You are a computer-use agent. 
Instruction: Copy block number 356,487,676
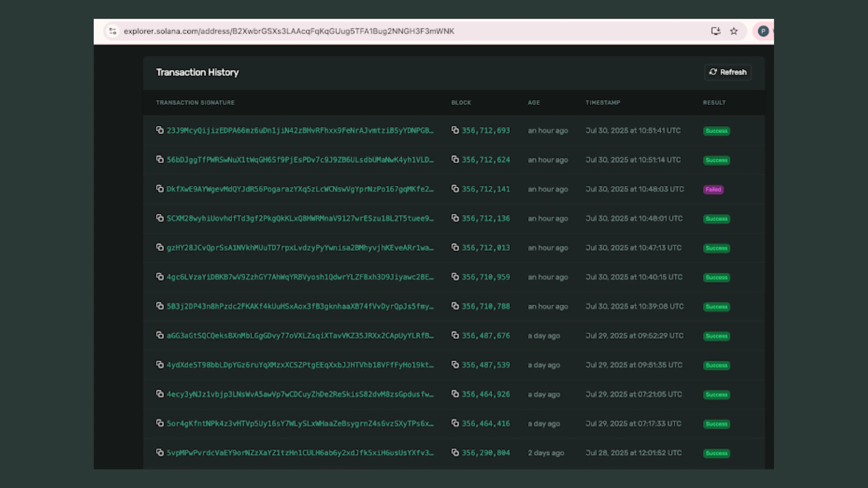[455, 335]
